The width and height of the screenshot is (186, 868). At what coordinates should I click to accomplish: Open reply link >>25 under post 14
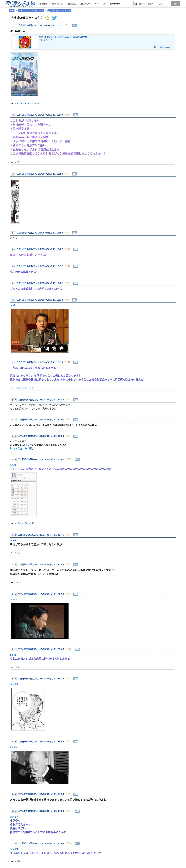(x=18, y=553)
